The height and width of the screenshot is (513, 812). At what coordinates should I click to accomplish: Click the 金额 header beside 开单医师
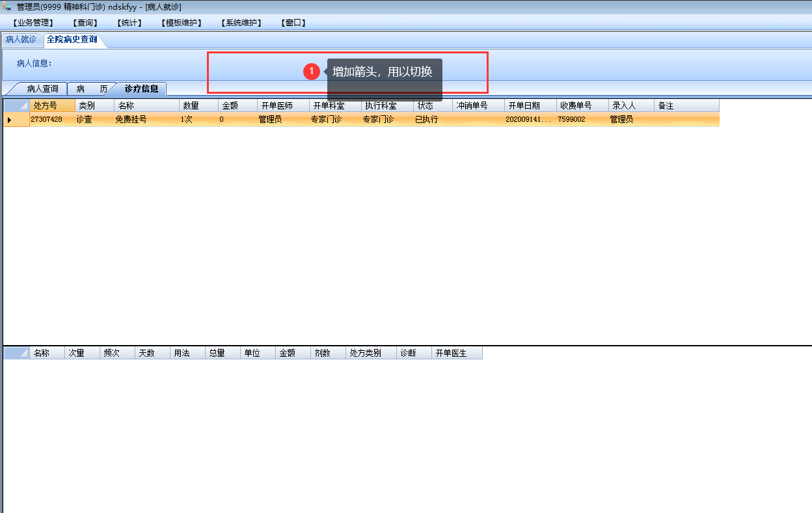[x=237, y=105]
